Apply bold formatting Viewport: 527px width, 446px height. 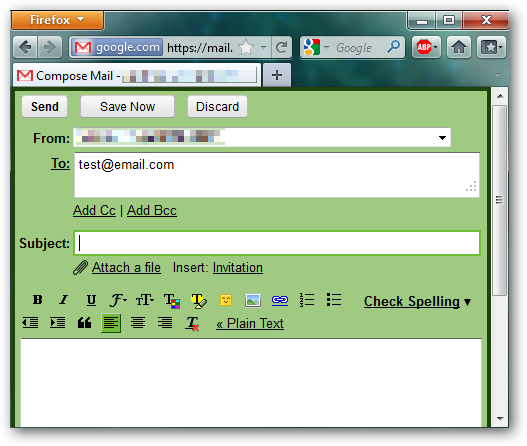point(37,300)
